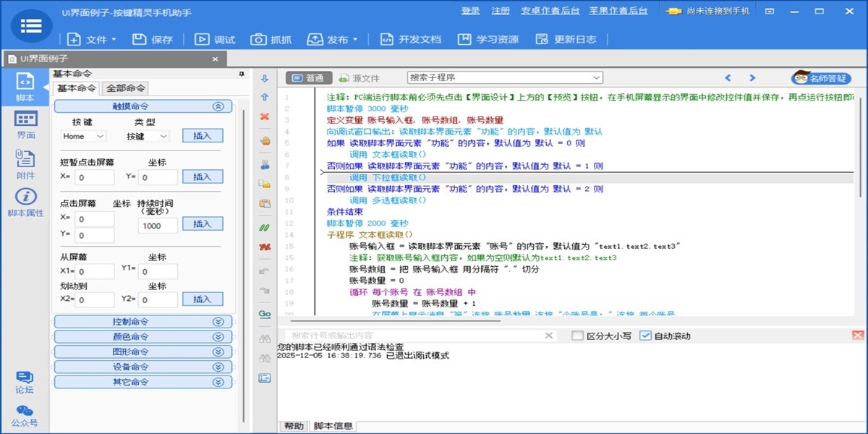Save the script with 保存
868x434 pixels.
click(x=153, y=40)
